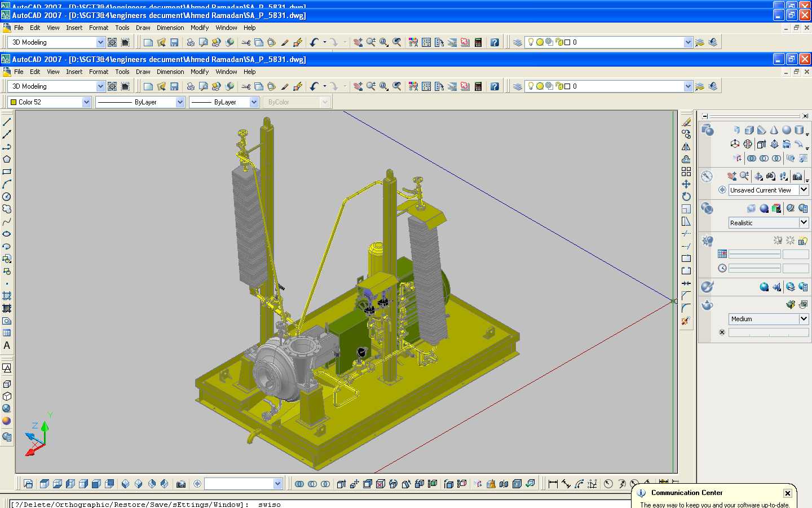Set SW Isometric view in bottom toolbar

(126, 484)
